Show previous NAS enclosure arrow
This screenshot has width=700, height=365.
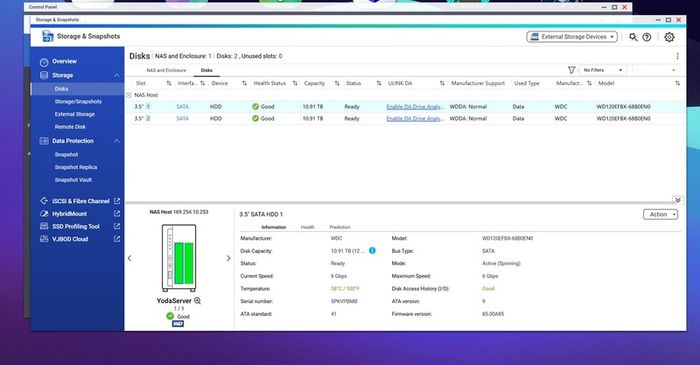point(129,258)
